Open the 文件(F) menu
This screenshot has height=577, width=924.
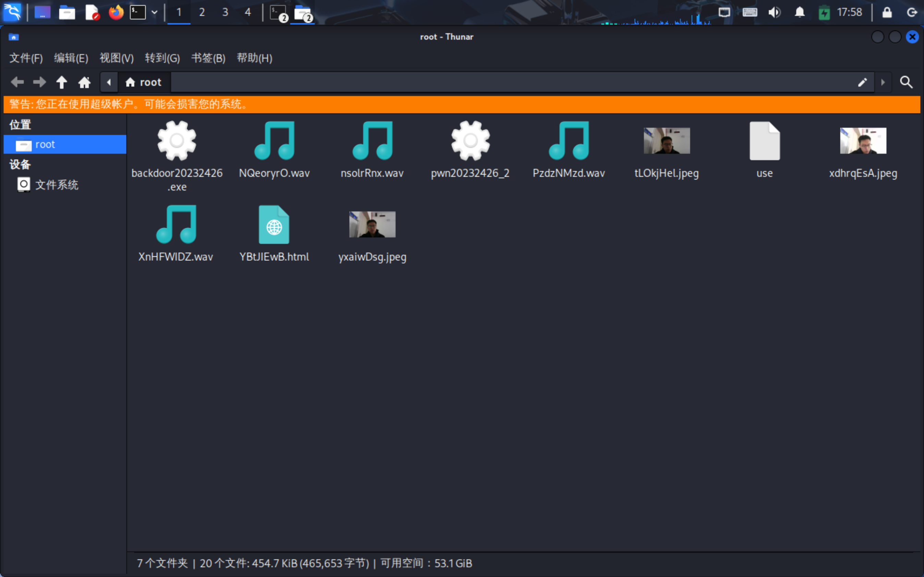[26, 58]
